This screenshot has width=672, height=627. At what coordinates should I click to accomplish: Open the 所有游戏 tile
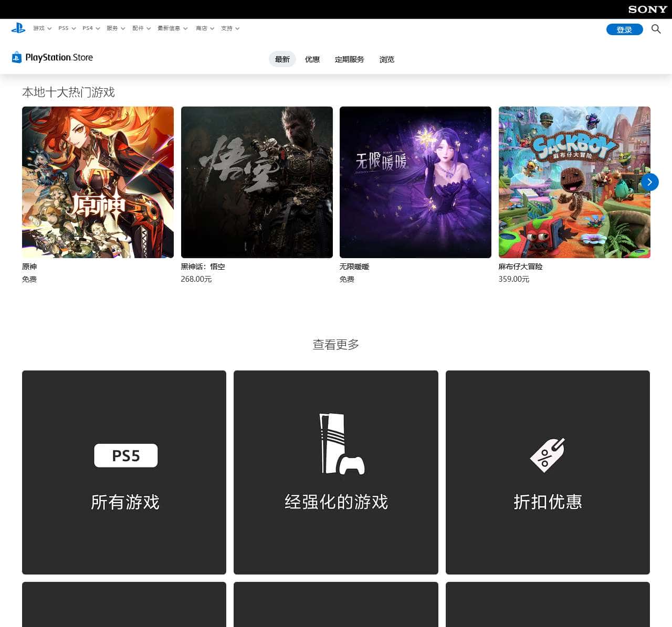(x=124, y=472)
